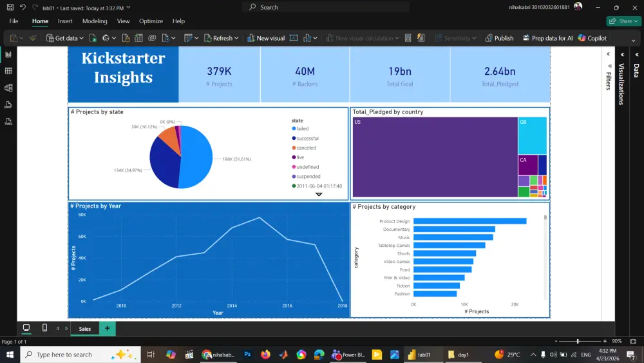Adjust the zoom slider handle

click(x=578, y=341)
